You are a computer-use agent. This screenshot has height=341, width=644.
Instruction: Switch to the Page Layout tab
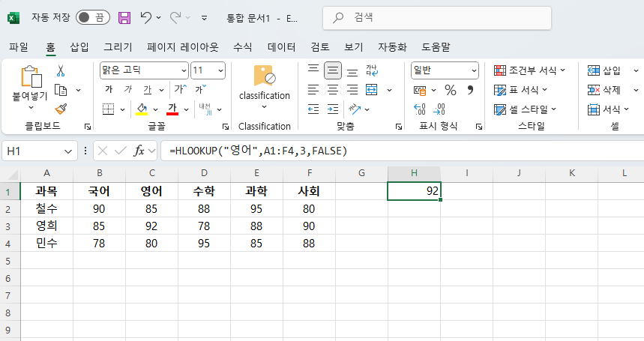183,47
